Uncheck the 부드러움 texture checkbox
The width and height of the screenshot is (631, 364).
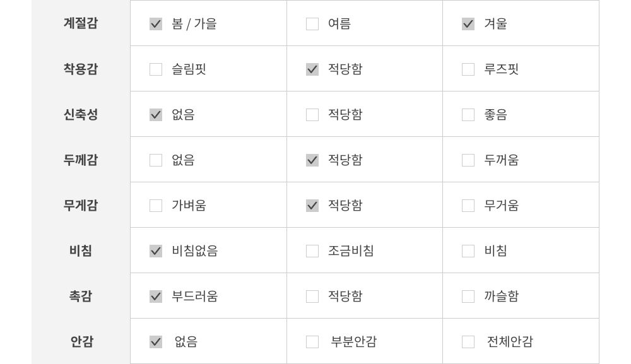(x=156, y=296)
